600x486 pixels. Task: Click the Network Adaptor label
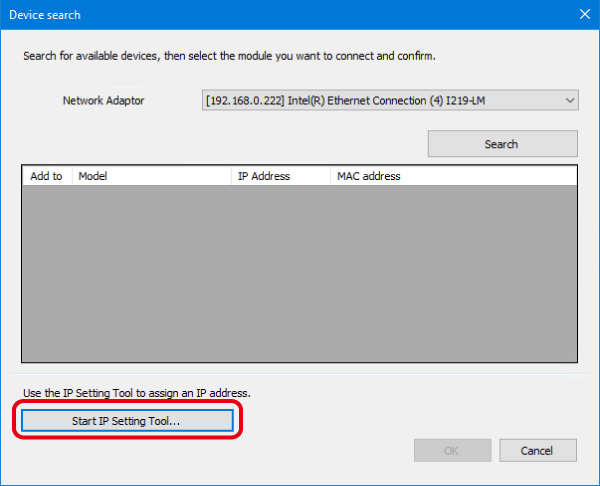tap(104, 101)
